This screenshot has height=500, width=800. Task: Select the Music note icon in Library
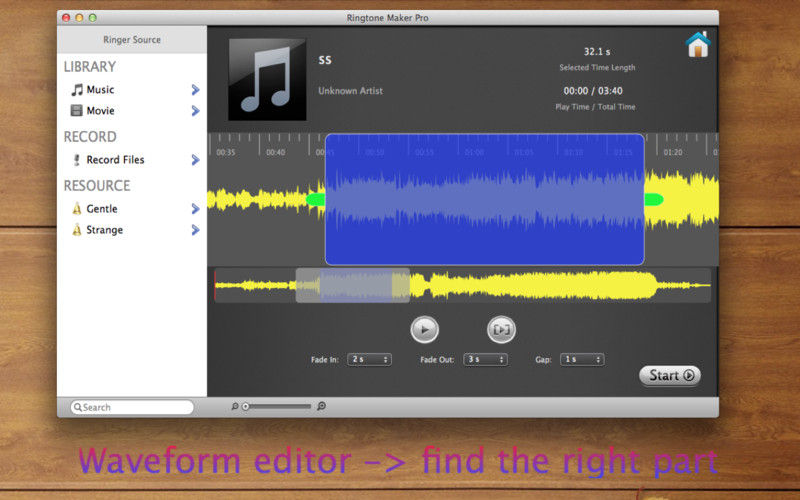click(77, 90)
